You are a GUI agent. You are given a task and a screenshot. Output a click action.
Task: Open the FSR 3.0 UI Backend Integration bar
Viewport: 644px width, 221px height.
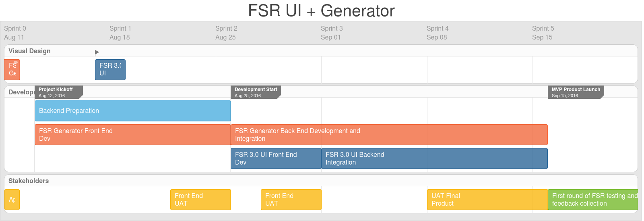[x=434, y=158]
